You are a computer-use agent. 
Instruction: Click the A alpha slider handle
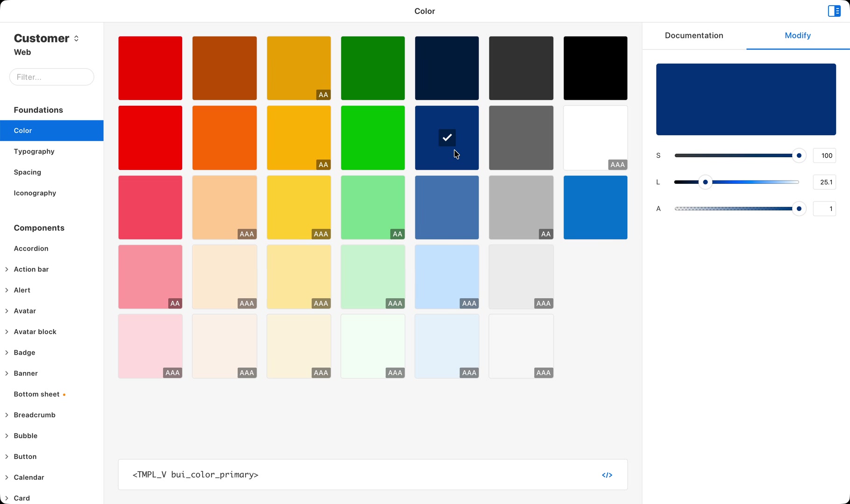[799, 209]
